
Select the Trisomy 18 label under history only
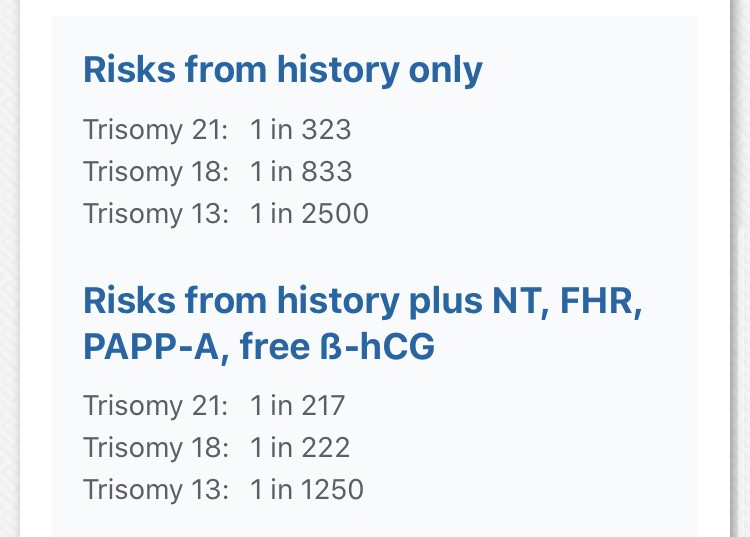[x=156, y=172]
